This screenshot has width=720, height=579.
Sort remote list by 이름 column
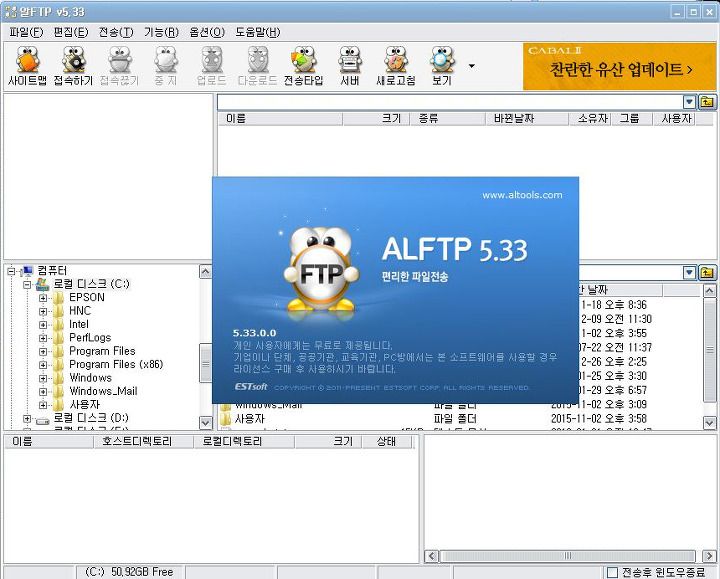[x=280, y=118]
